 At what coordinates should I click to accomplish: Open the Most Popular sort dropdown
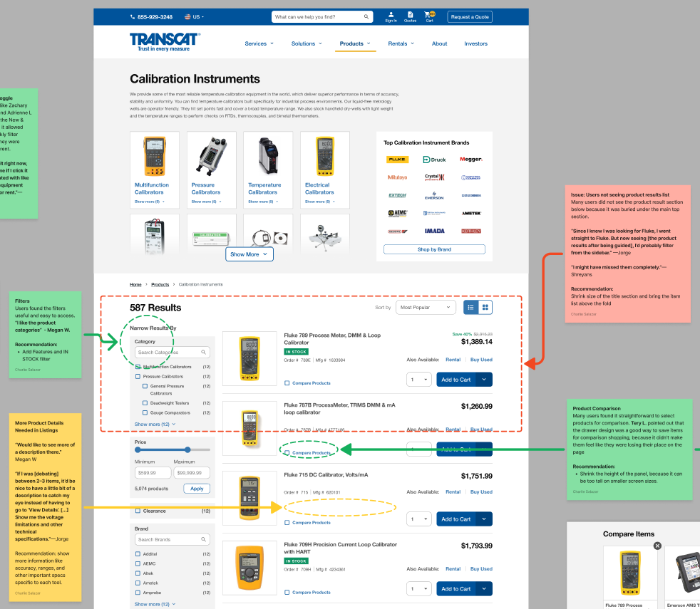point(426,307)
